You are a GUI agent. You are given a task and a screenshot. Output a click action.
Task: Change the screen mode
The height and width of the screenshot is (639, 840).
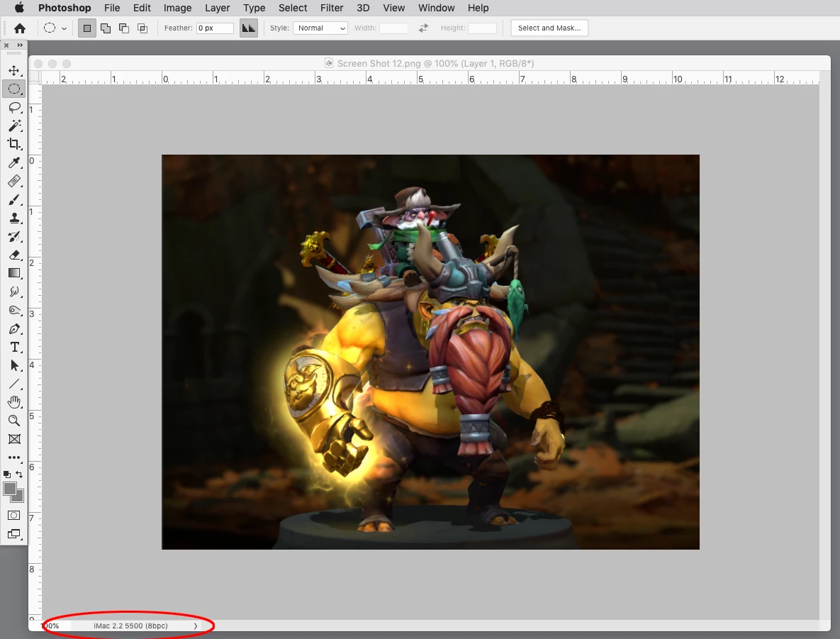point(14,534)
